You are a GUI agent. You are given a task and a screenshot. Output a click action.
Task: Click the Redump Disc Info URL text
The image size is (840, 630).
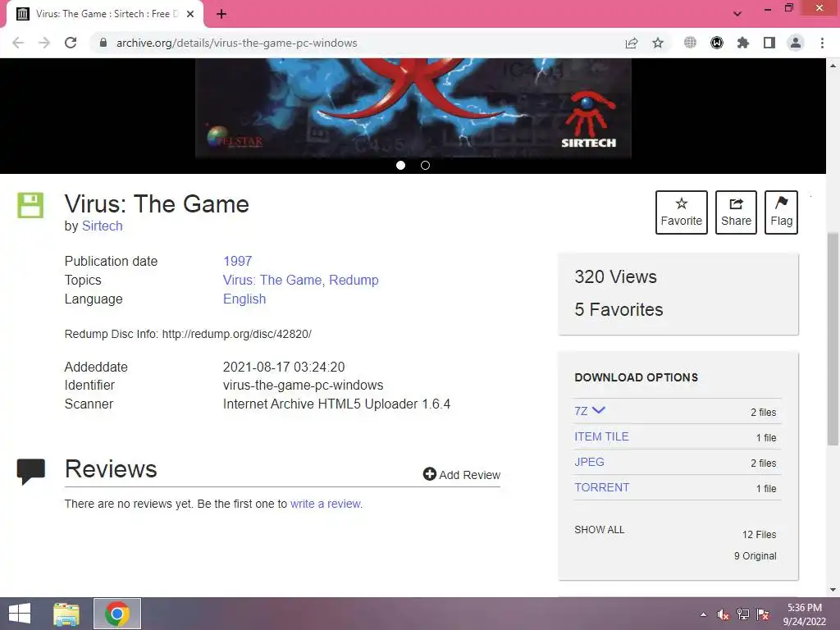(237, 334)
